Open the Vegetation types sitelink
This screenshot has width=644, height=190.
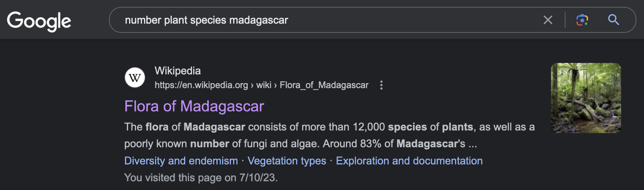[287, 161]
